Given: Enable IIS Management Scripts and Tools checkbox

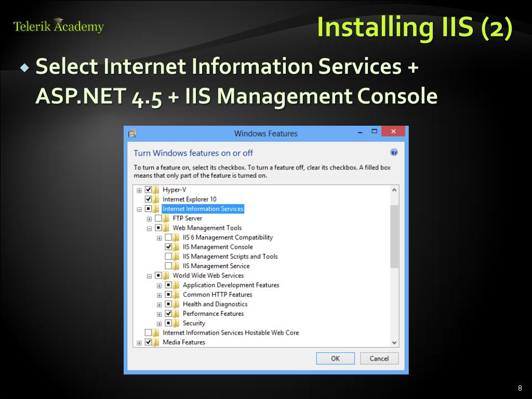Looking at the screenshot, I should 168,256.
